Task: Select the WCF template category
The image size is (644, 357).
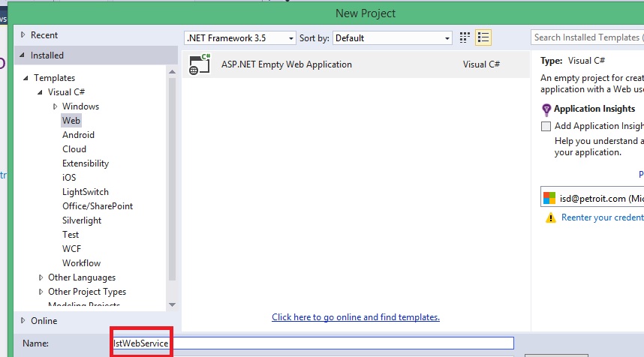Action: 72,249
